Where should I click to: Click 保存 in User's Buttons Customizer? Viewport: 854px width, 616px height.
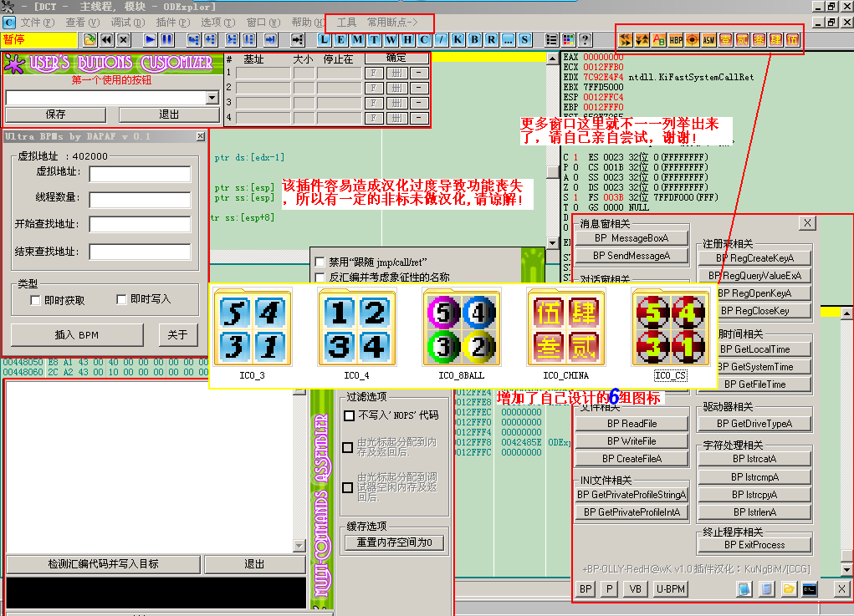(55, 115)
